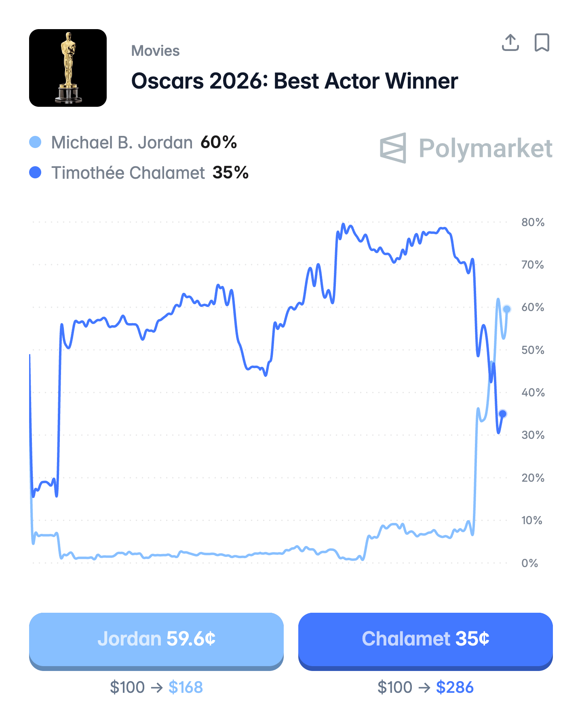Click the share upload icon

(x=510, y=42)
